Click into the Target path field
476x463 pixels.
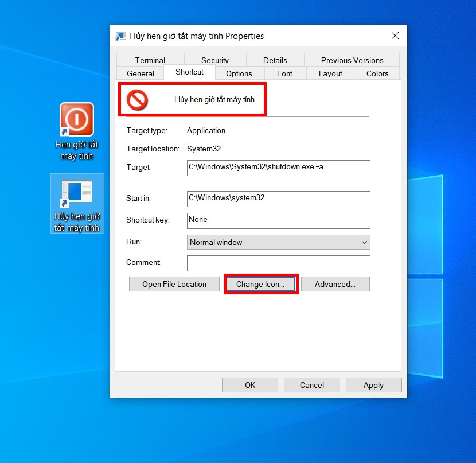pos(278,168)
